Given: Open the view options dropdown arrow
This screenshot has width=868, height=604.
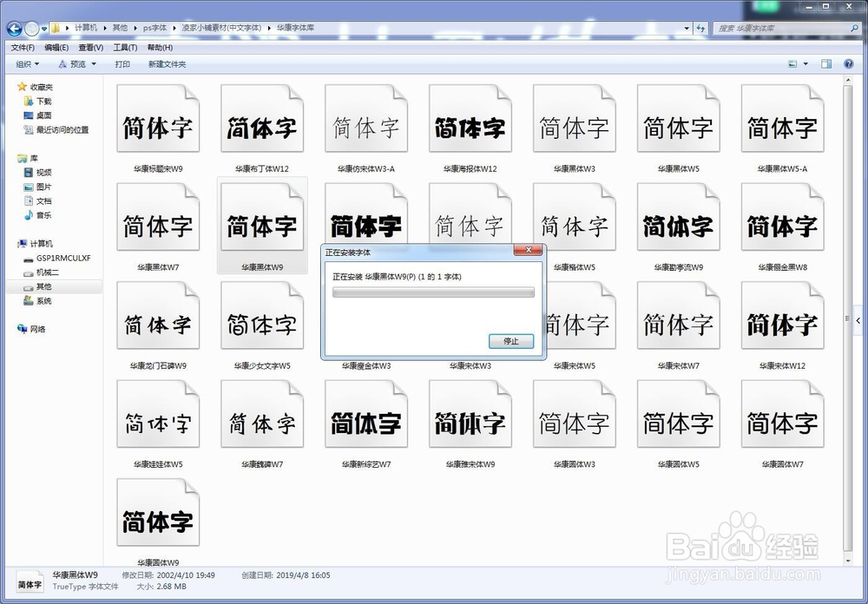Looking at the screenshot, I should 806,64.
